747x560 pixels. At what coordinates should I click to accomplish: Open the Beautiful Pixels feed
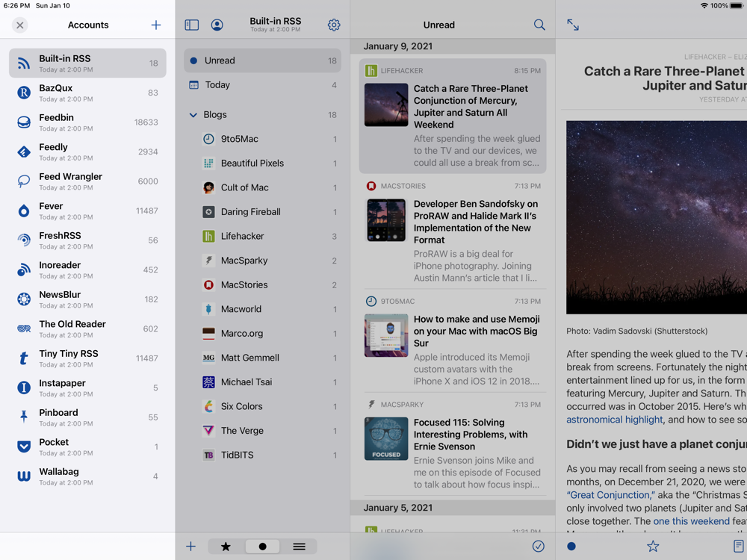(x=262, y=164)
